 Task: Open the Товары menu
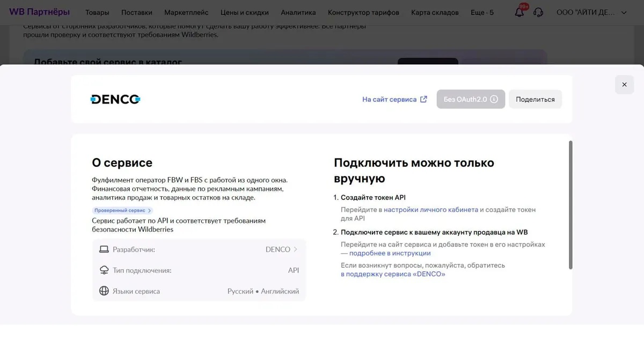(x=97, y=12)
